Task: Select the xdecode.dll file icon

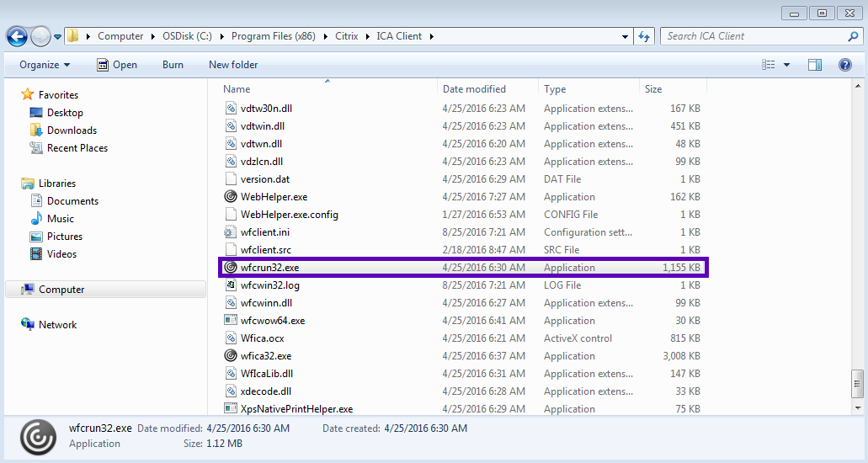Action: click(231, 391)
